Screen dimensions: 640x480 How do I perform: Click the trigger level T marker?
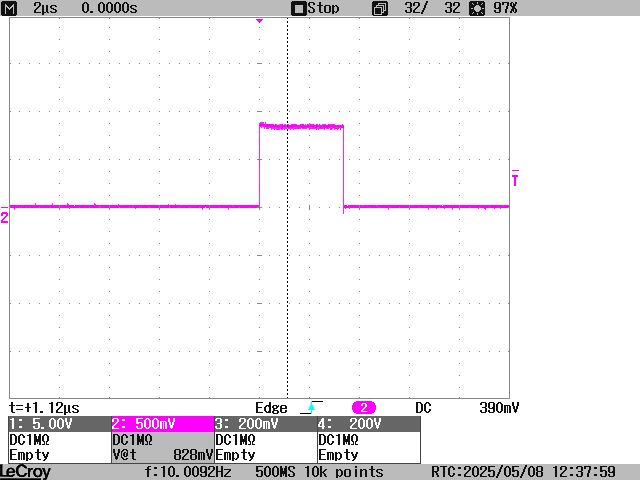click(515, 180)
